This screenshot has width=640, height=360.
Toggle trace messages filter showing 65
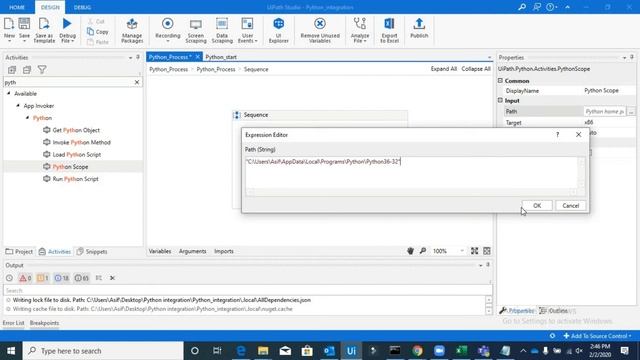[x=82, y=278]
